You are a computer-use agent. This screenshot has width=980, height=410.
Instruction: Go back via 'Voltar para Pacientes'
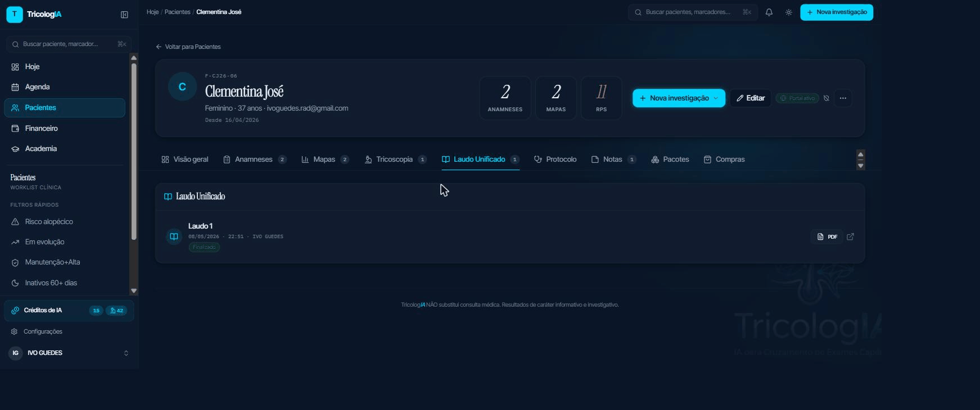[188, 47]
